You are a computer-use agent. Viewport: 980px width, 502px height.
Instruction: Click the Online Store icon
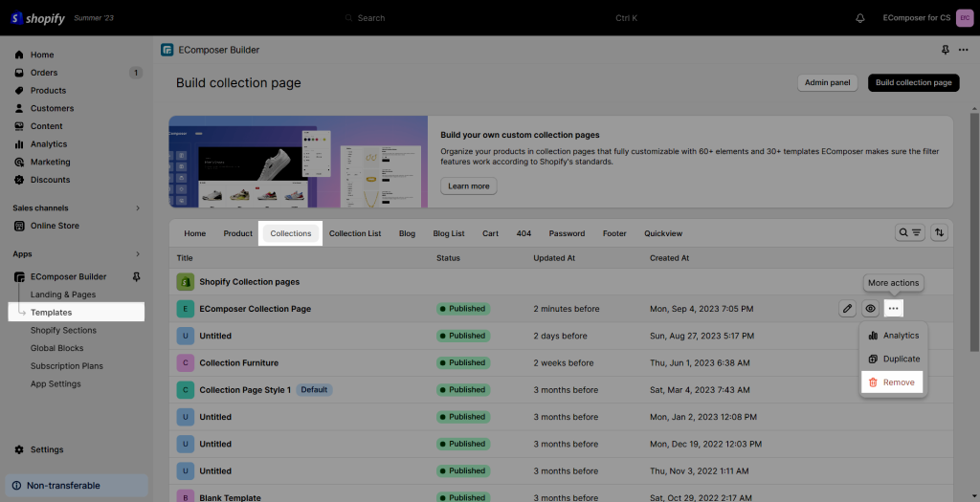coord(19,226)
